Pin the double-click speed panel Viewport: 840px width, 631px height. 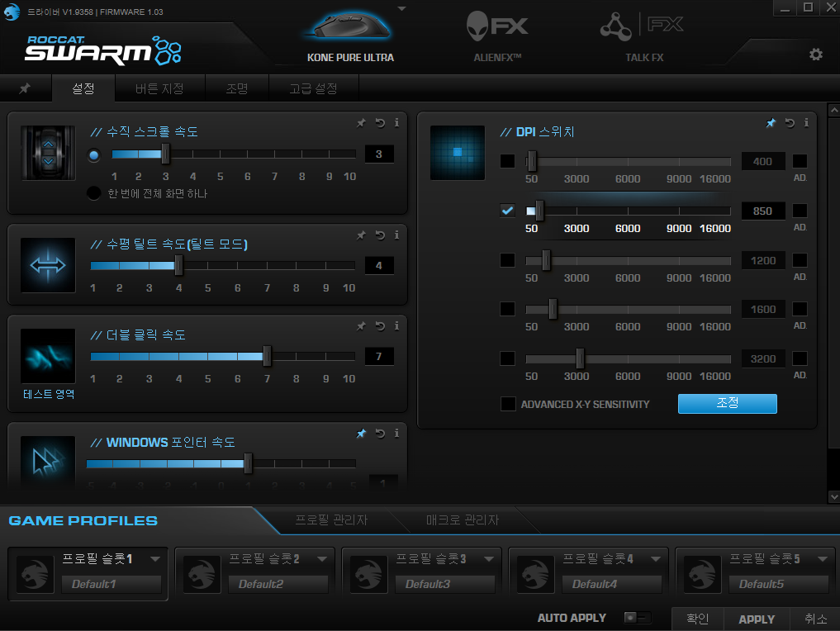[x=361, y=326]
